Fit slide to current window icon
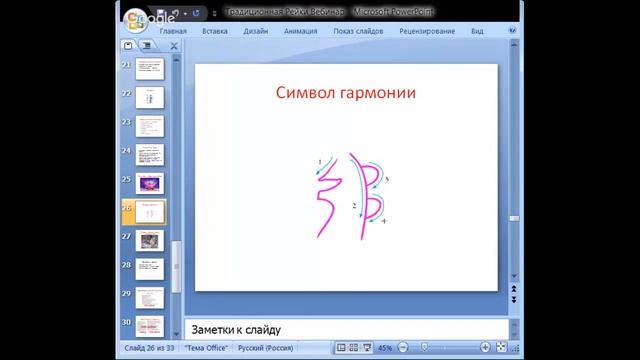Screen dimensions: 640x360 tap(501, 347)
